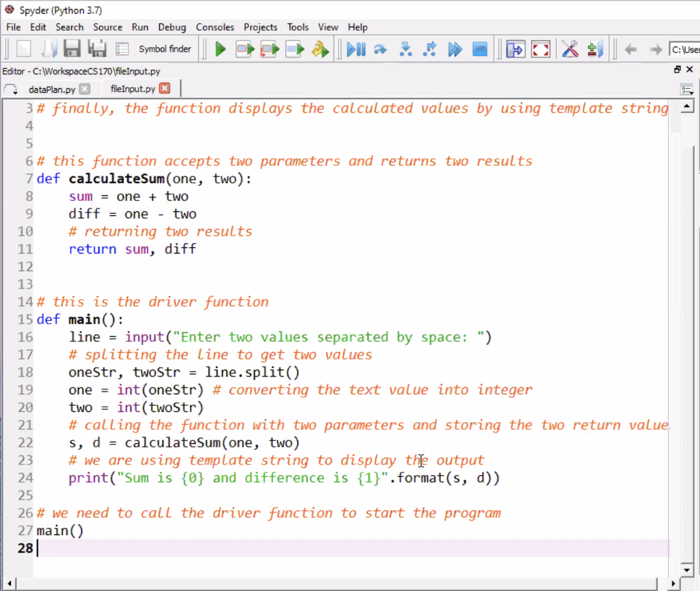Run the current cell
Image resolution: width=700 pixels, height=591 pixels.
(245, 49)
